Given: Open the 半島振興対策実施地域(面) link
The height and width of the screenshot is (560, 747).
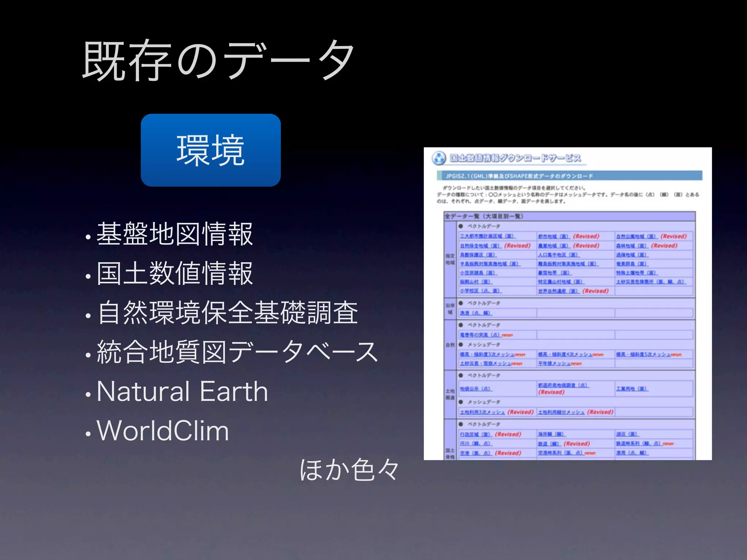Looking at the screenshot, I should point(490,264).
